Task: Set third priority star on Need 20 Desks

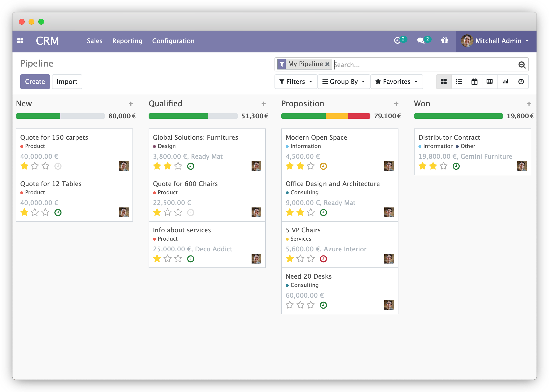Action: click(x=311, y=305)
